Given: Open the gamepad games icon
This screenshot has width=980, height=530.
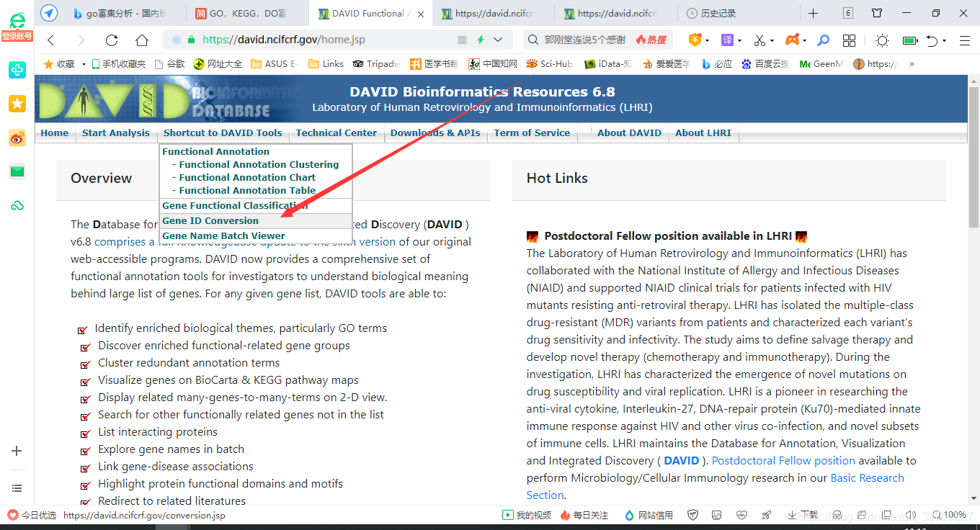Looking at the screenshot, I should (x=792, y=40).
